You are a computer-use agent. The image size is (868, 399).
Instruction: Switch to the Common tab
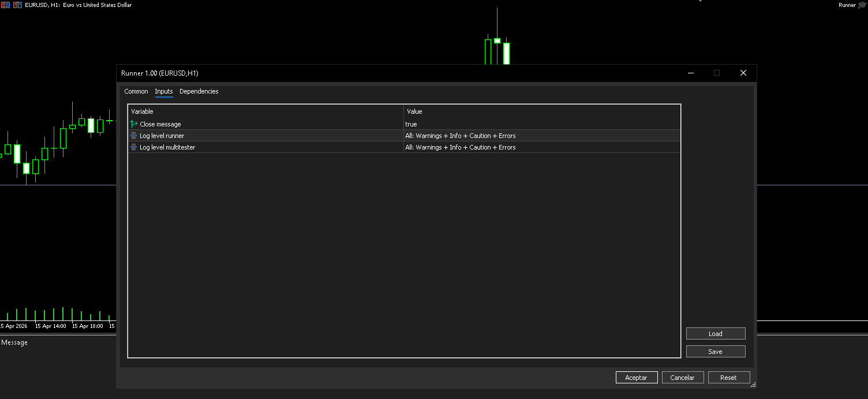point(136,91)
